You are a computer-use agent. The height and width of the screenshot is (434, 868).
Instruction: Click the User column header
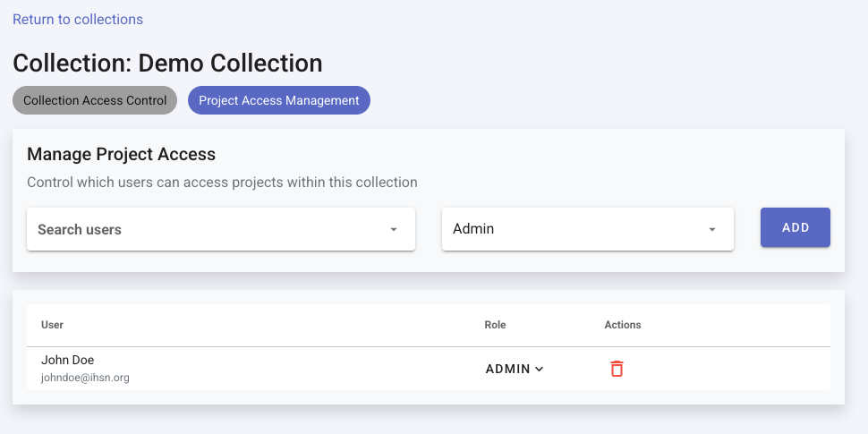point(52,325)
